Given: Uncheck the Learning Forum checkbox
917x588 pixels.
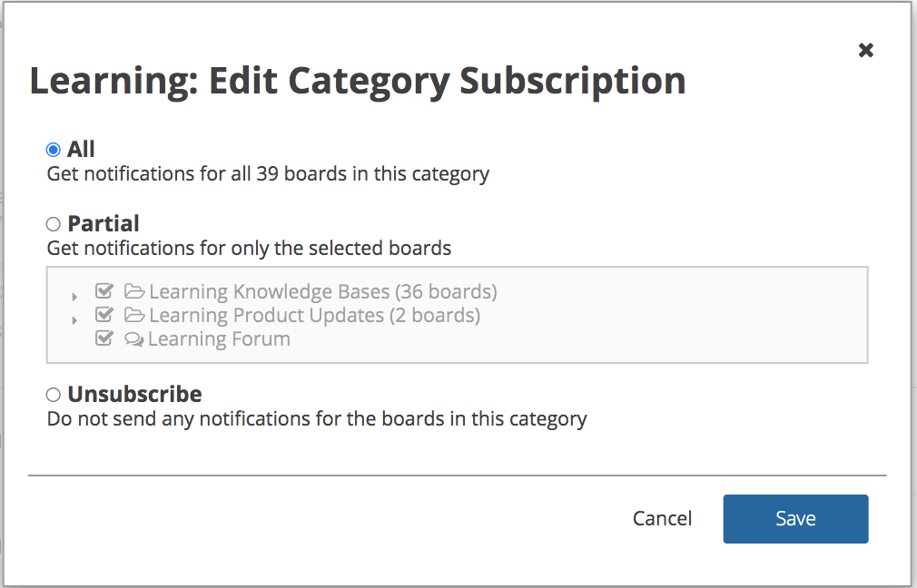Looking at the screenshot, I should coord(104,338).
